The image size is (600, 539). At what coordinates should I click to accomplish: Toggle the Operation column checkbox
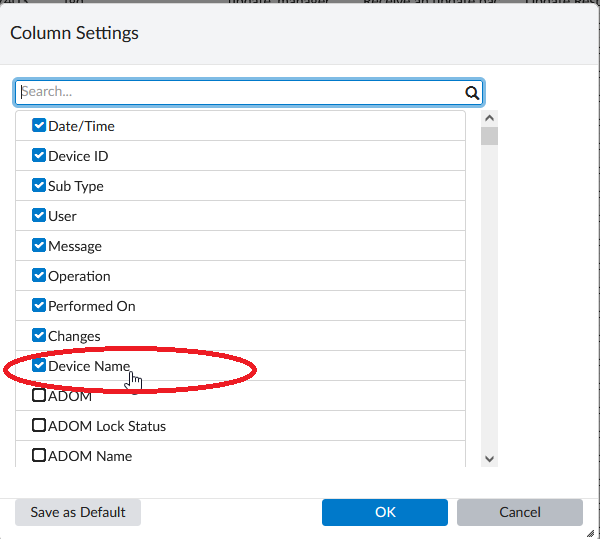(x=39, y=276)
